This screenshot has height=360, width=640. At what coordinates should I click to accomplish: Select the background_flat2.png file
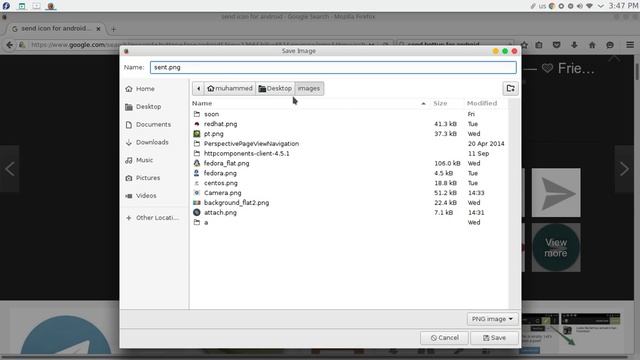point(350,202)
